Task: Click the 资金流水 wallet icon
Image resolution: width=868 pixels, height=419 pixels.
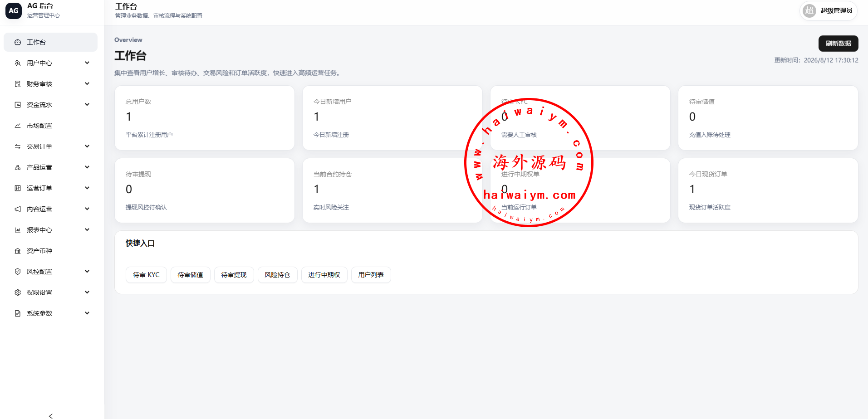Action: pyautogui.click(x=18, y=105)
